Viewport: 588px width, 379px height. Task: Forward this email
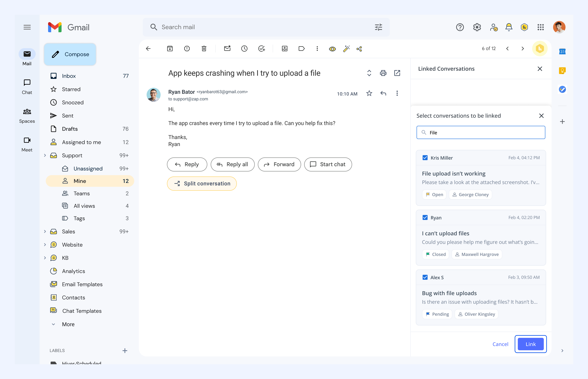tap(279, 164)
